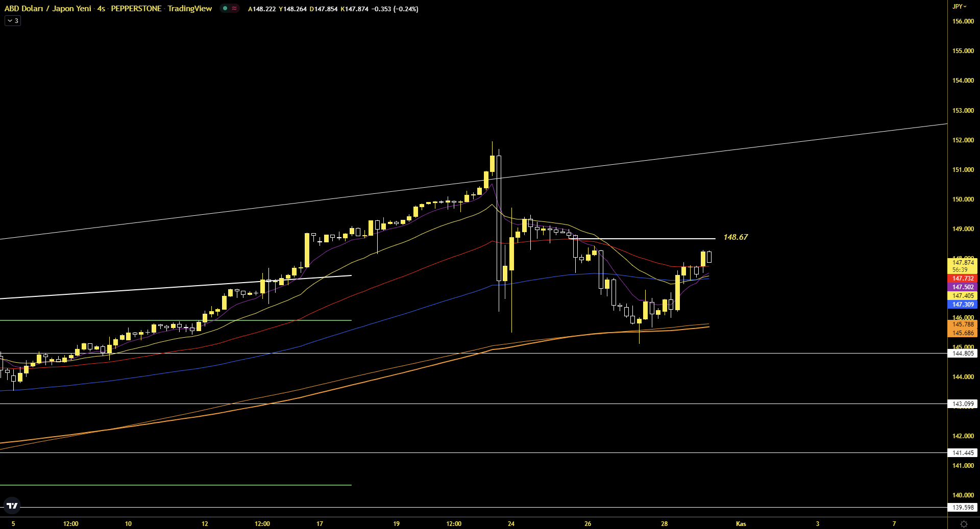Click the purple 147.502 indicator label
The image size is (980, 529).
(x=963, y=287)
